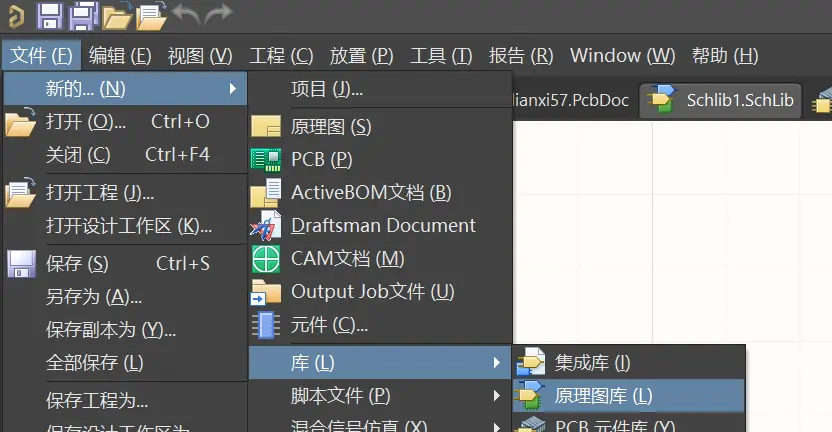Click the Altium logo icon at top-left
Image resolution: width=832 pixels, height=432 pixels.
(16, 16)
